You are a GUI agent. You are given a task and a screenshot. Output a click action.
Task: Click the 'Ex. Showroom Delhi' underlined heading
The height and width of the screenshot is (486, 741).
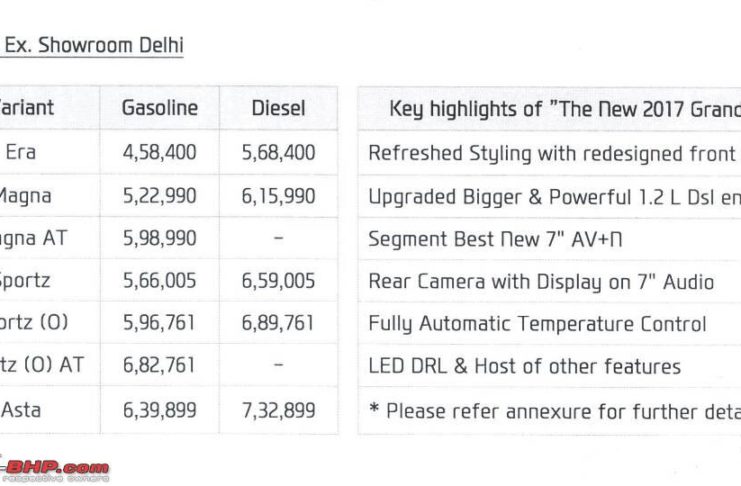tap(94, 46)
